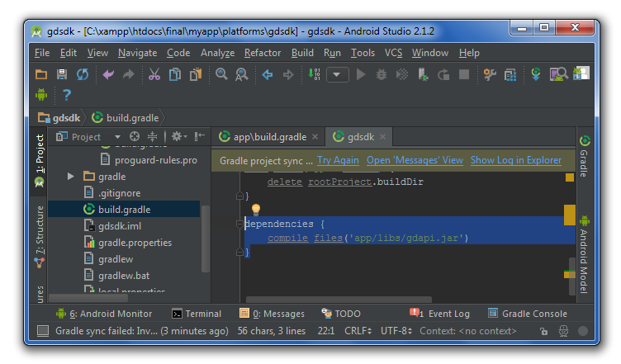Click the UTF-8 encoding selector

(396, 331)
